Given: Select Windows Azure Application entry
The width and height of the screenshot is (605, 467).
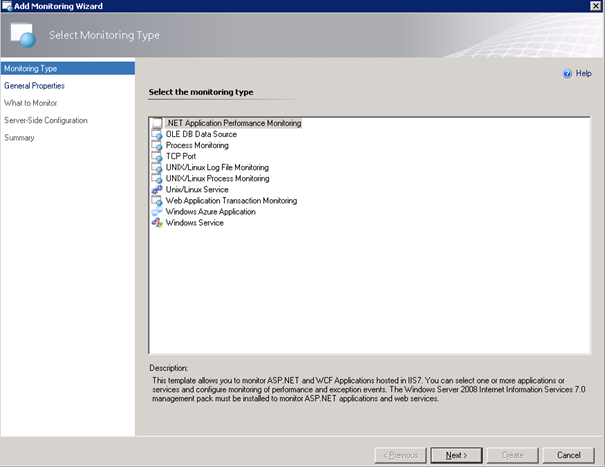Looking at the screenshot, I should coord(211,212).
